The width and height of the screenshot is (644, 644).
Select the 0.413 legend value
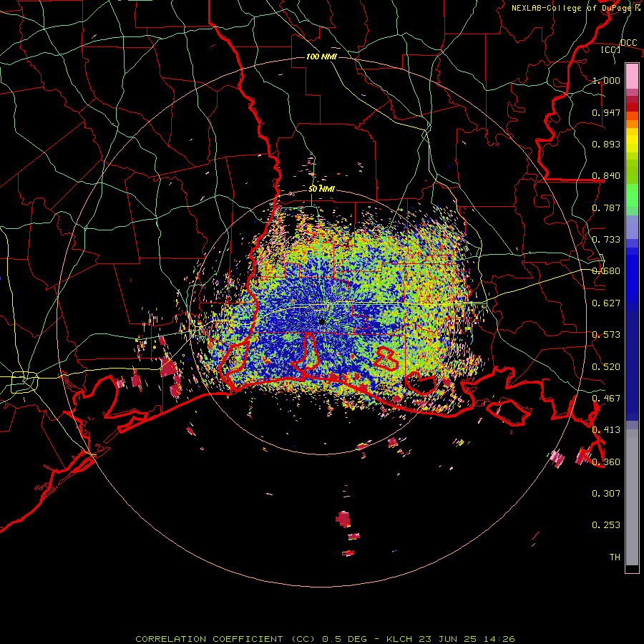point(606,430)
